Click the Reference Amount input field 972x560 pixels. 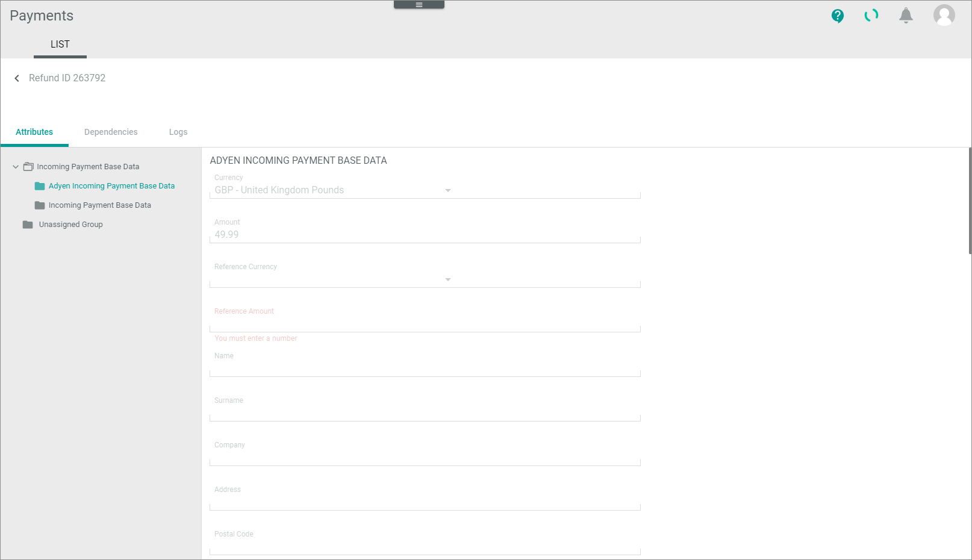(x=425, y=324)
